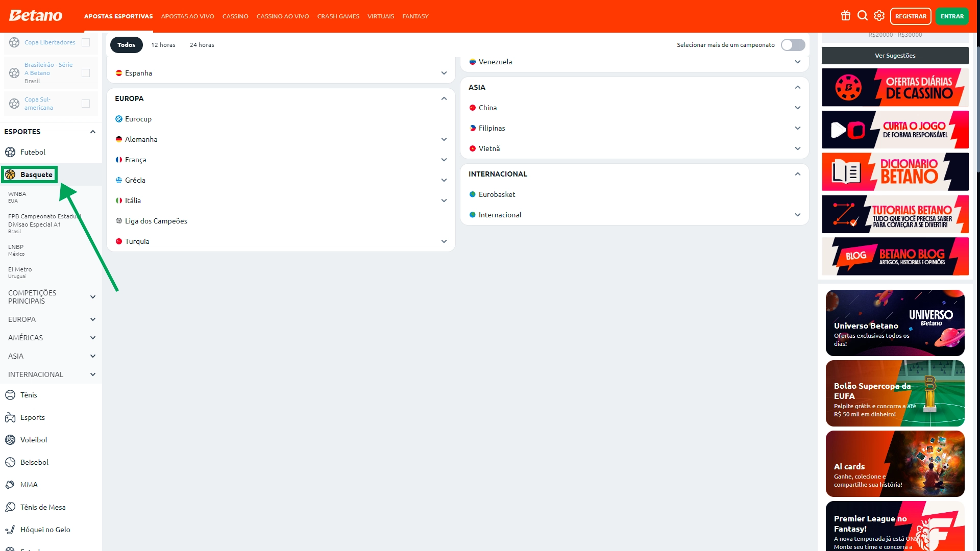Open the El Metro Uruguai link
Viewport: 980px width, 551px height.
(20, 272)
